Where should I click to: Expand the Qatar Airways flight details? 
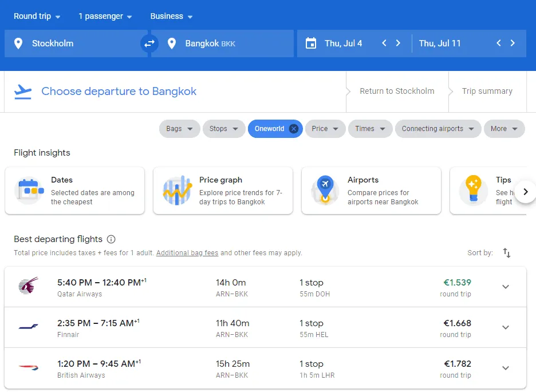pyautogui.click(x=506, y=287)
